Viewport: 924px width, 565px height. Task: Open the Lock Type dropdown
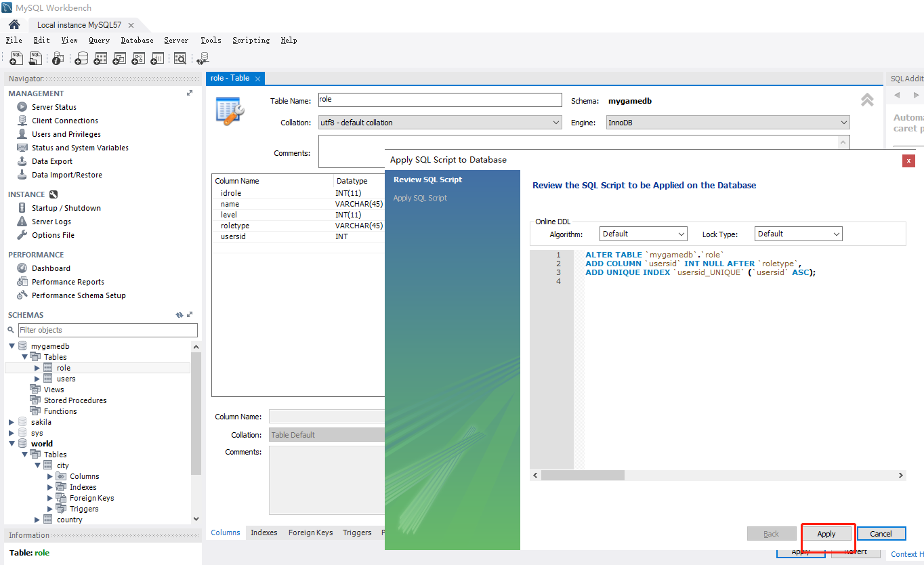799,234
